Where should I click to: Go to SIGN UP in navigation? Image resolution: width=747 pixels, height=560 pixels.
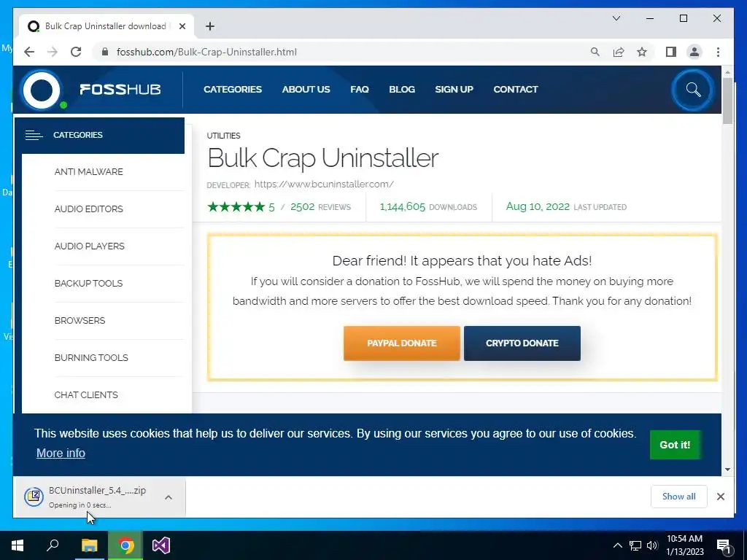coord(454,89)
